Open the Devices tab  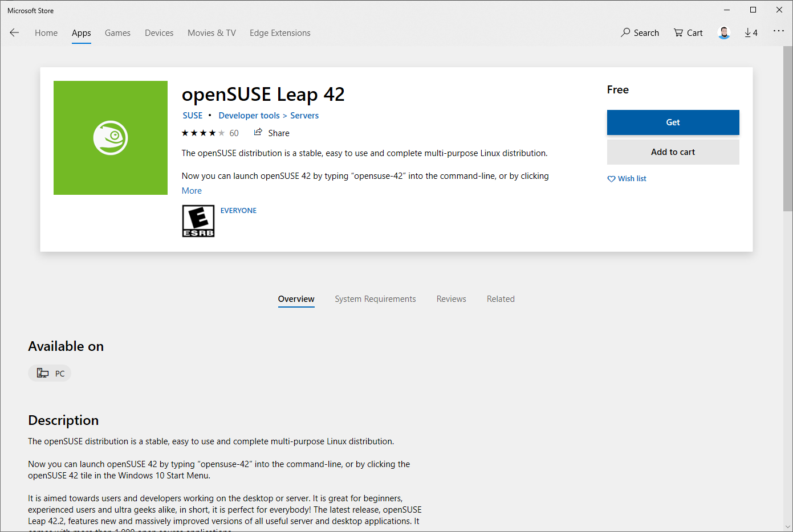click(x=159, y=33)
